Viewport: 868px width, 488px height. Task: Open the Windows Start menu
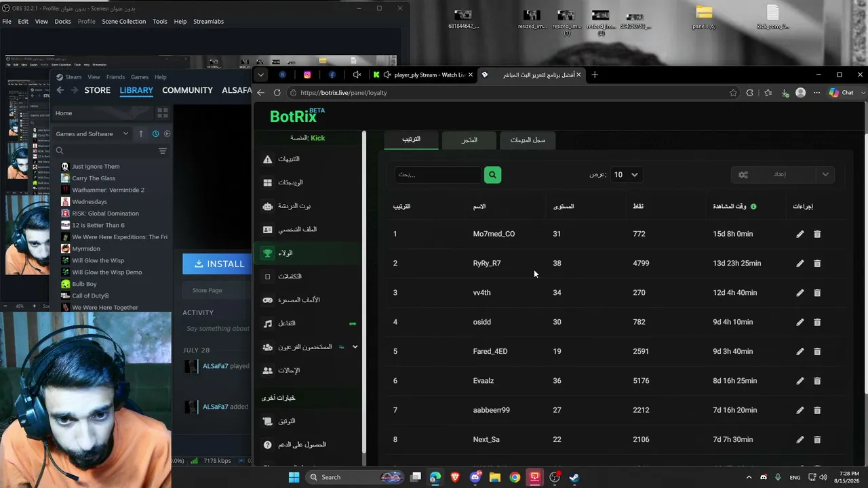coord(294,477)
